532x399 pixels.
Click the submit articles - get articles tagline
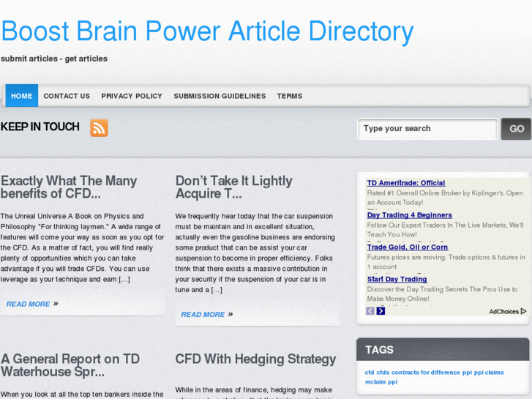coord(54,59)
